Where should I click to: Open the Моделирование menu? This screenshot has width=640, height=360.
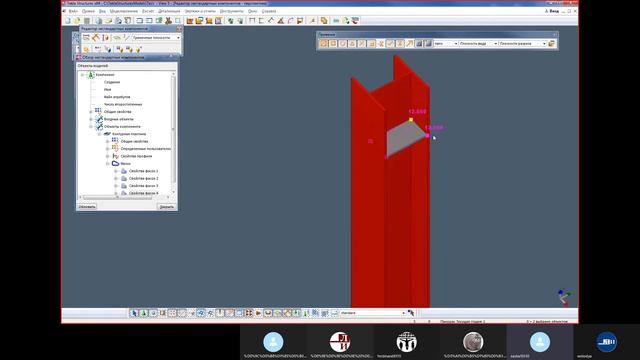[124, 11]
